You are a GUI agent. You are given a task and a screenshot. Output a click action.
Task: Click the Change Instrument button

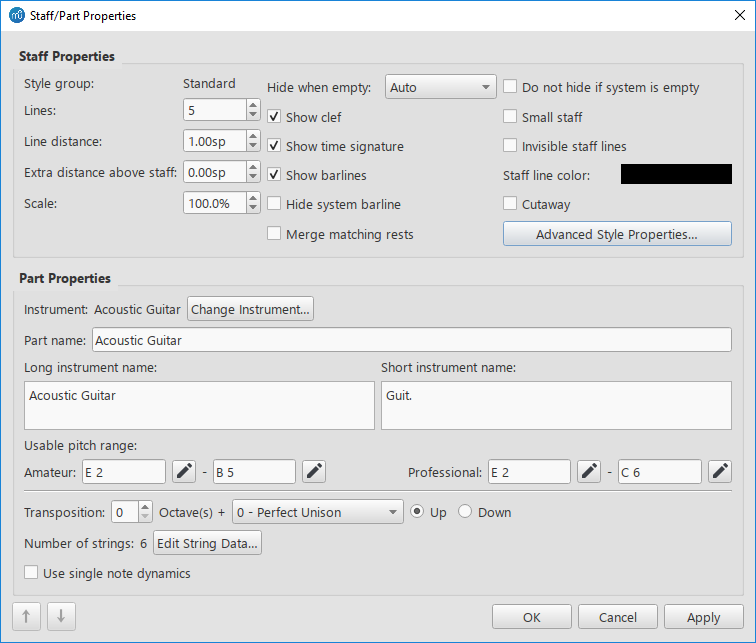pos(251,309)
